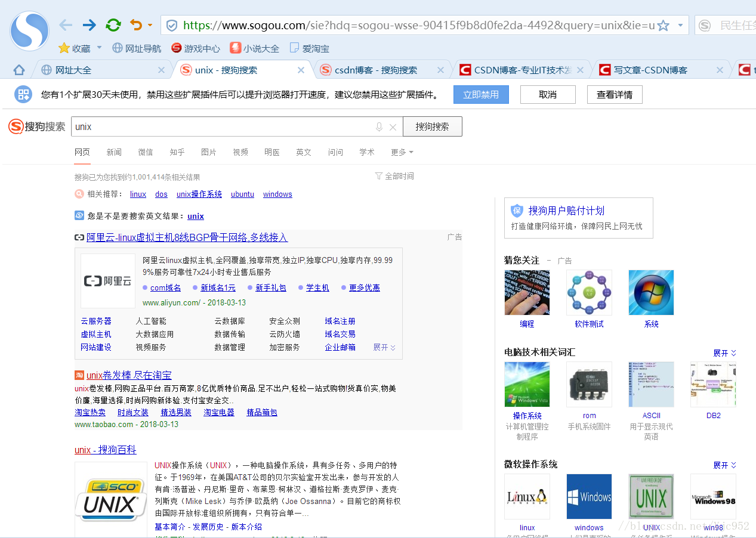
Task: Click the 收藏 favorites star
Action: point(64,48)
